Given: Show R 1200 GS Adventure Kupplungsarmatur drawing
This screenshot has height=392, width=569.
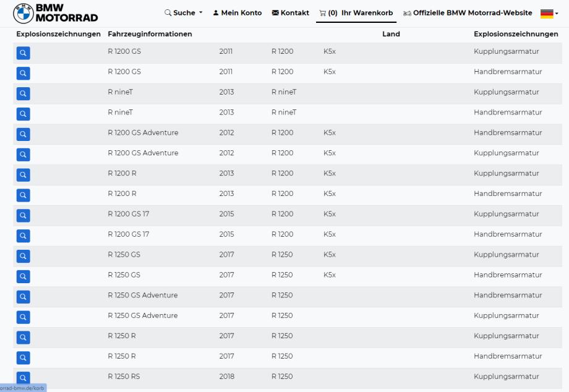Looking at the screenshot, I should click(x=23, y=155).
